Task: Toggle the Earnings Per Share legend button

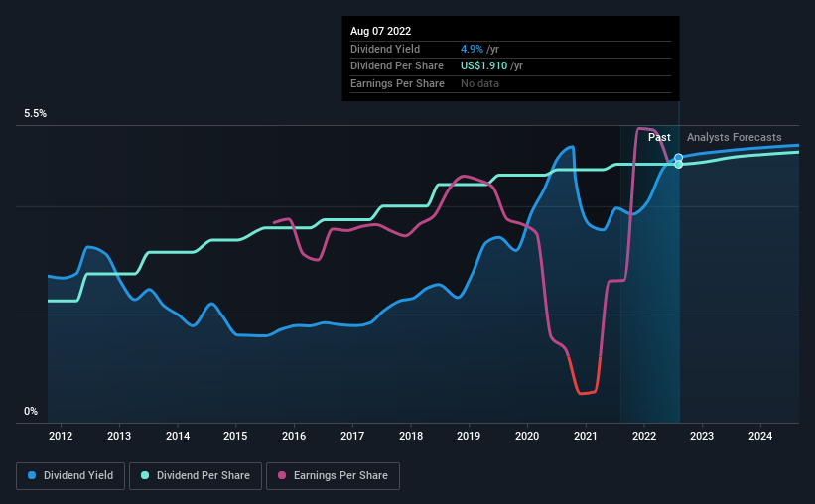Action: (x=333, y=476)
